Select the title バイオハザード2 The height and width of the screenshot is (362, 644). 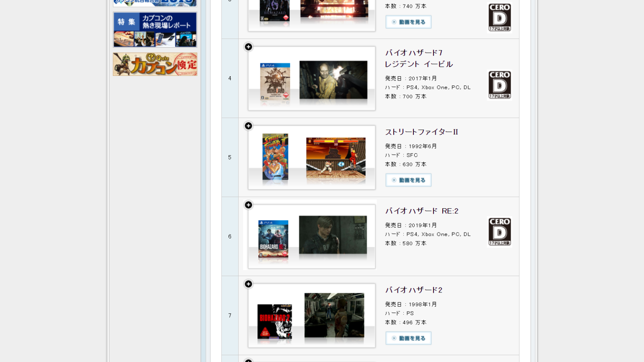[414, 290]
